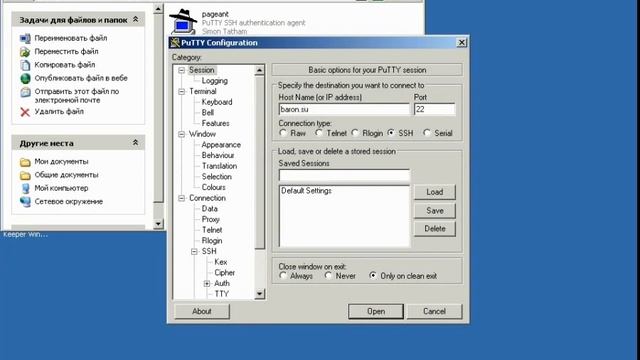Select the Raw connection type
Viewport: 640px width, 360px height.
pyautogui.click(x=283, y=133)
